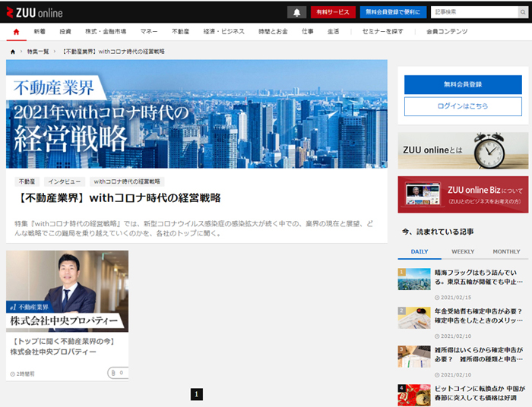Screen dimensions: 532x407
Task: Open the 株式・金融市場 menu item
Action: coord(106,32)
